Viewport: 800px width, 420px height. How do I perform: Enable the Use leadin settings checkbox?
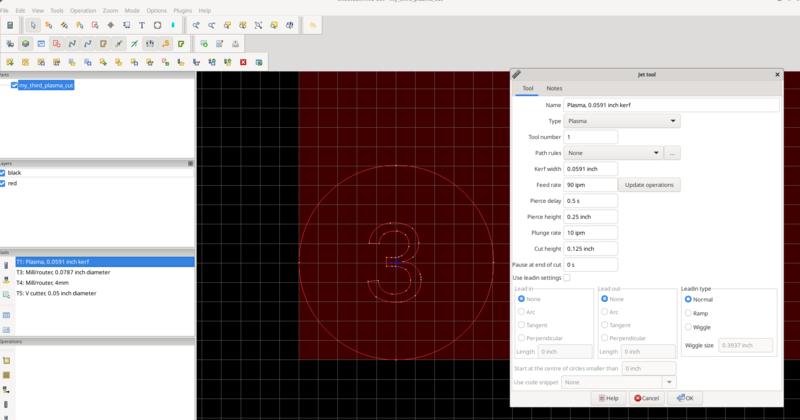pos(567,278)
